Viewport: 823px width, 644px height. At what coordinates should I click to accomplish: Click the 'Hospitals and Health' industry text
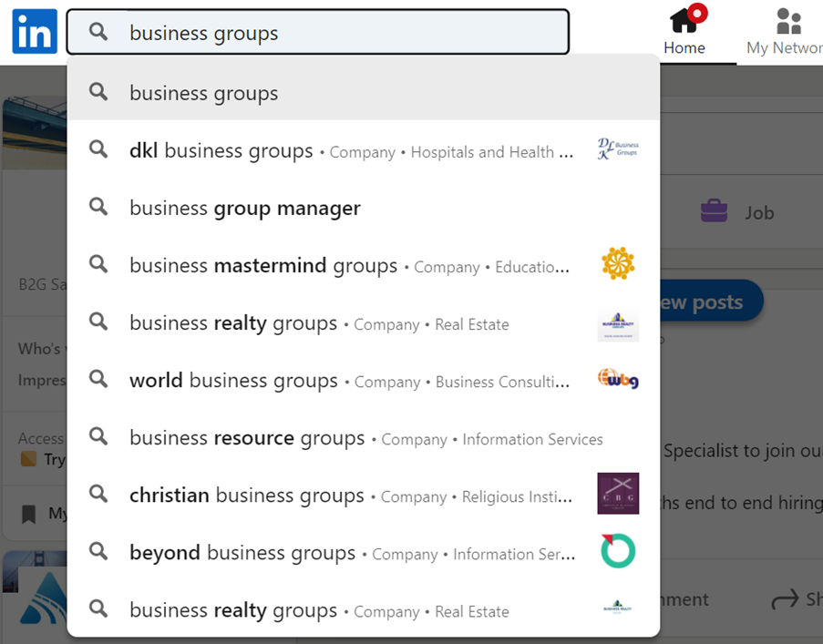pos(482,152)
